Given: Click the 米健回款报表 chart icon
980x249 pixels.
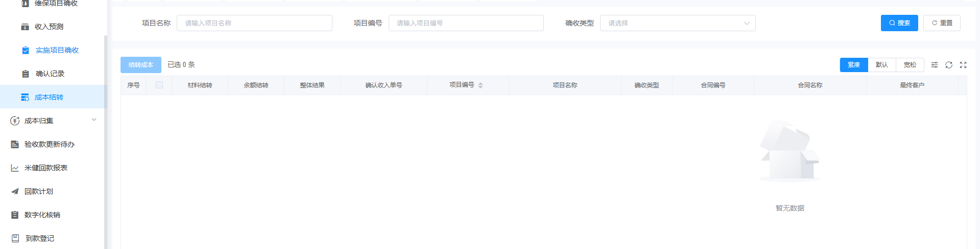Looking at the screenshot, I should [15, 168].
